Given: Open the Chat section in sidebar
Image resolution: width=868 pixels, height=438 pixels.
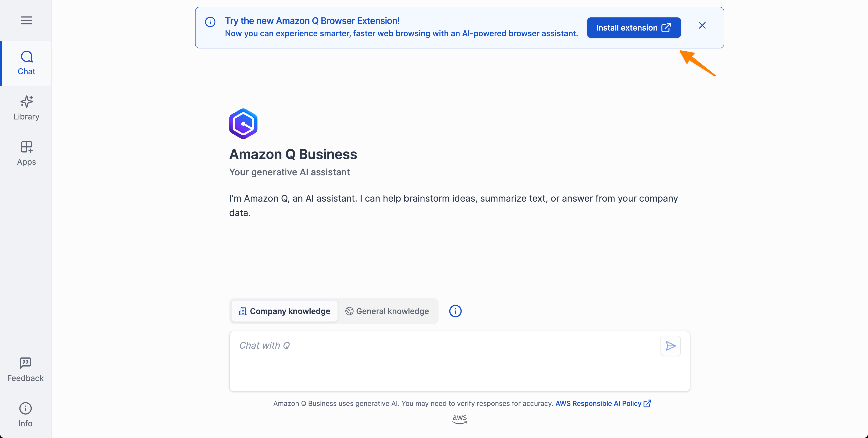Looking at the screenshot, I should tap(26, 63).
